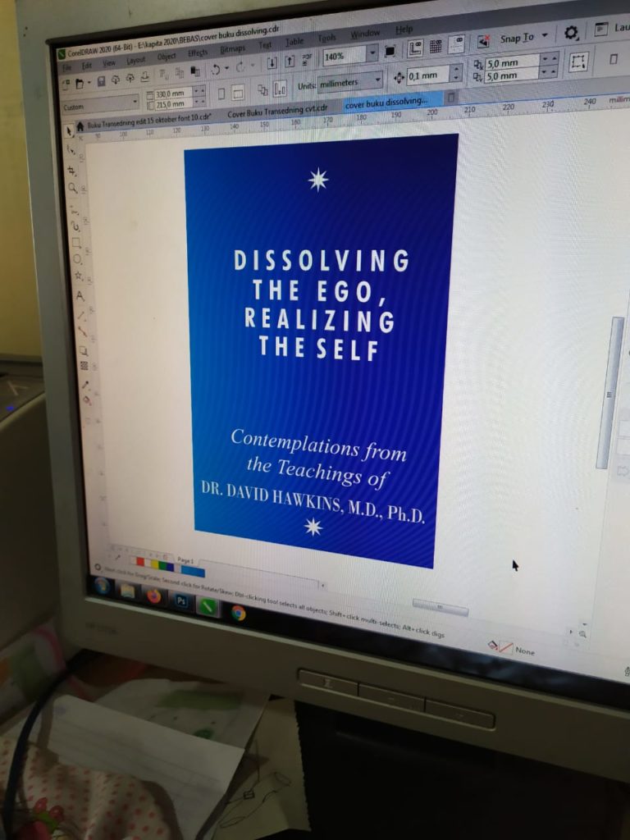Click the Undo arrow icon

click(216, 70)
